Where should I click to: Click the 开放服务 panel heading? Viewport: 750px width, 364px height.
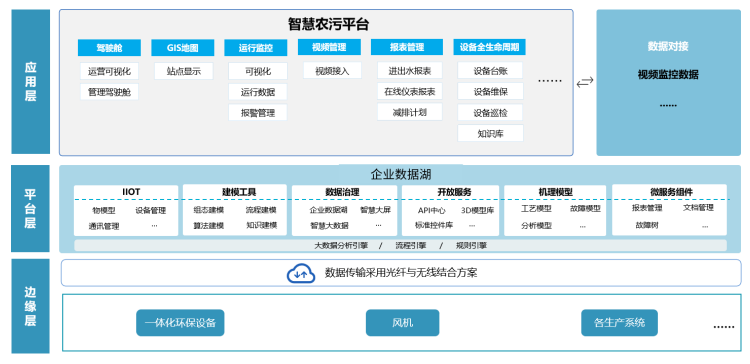coord(454,192)
